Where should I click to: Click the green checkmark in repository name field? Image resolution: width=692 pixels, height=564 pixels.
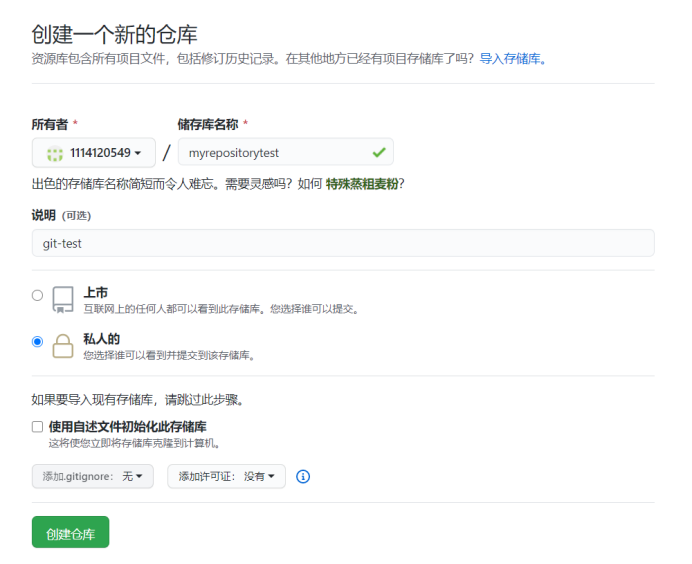(x=379, y=153)
